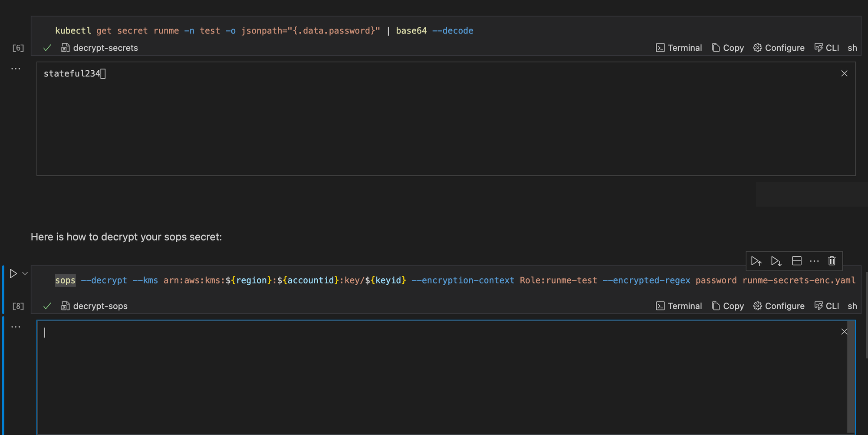Run the decrypt-sops cell
This screenshot has width=868, height=435.
click(13, 274)
